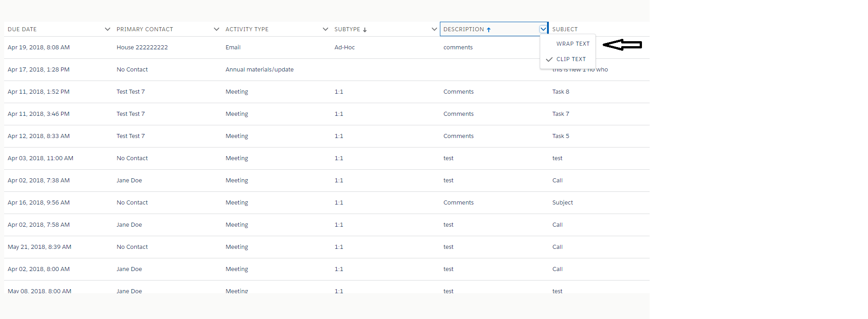Click the Description ascending sort arrow
The image size is (868, 319).
(489, 30)
